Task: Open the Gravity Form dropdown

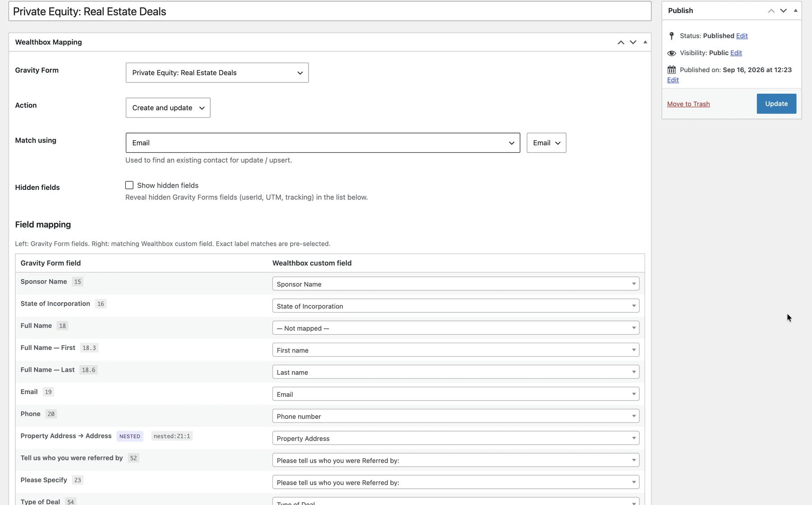Action: [x=217, y=73]
